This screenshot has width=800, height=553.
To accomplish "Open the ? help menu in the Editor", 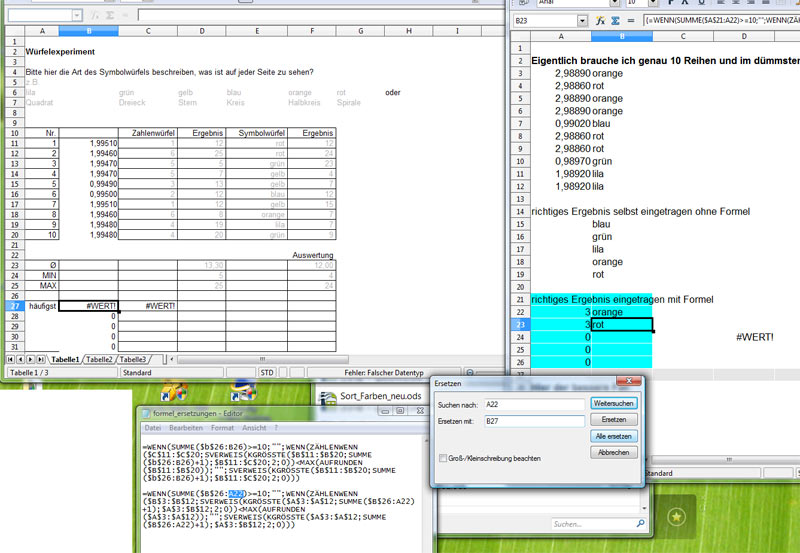I will point(276,428).
